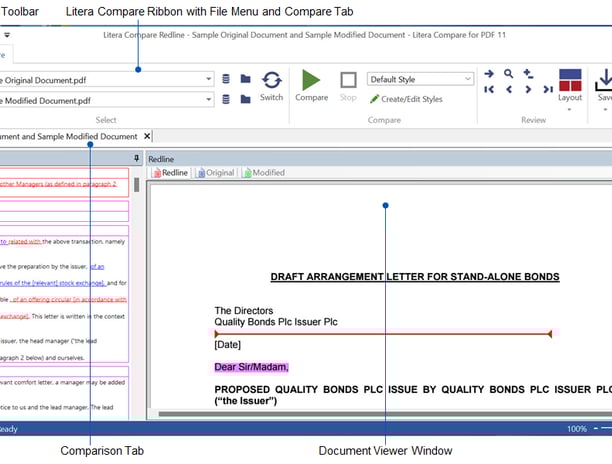Viewport: 612px width, 464px height.
Task: Pin the left changes panel
Action: click(136, 158)
